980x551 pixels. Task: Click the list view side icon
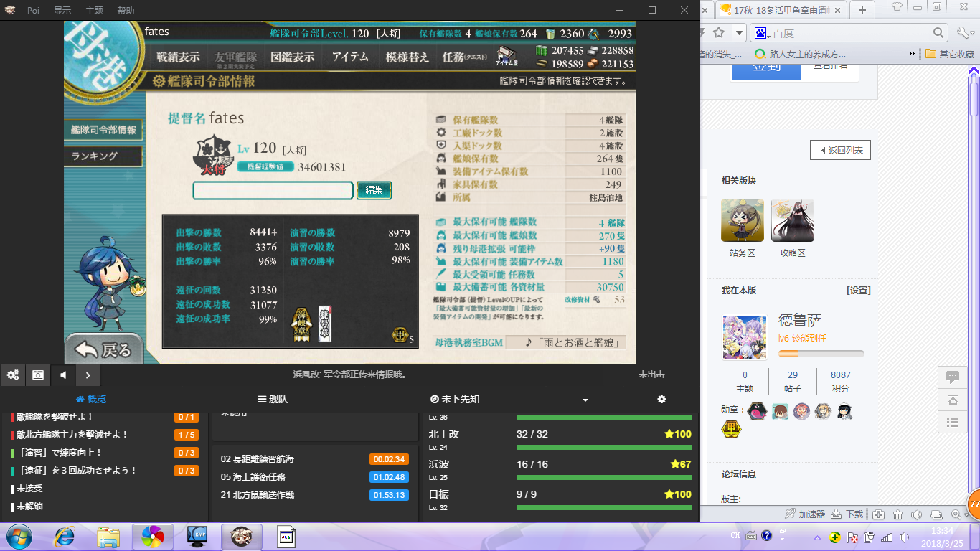tap(953, 423)
